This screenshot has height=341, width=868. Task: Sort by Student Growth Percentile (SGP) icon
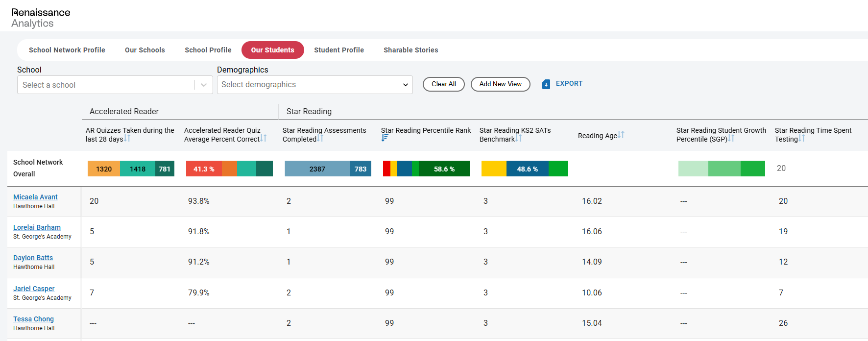coord(731,139)
